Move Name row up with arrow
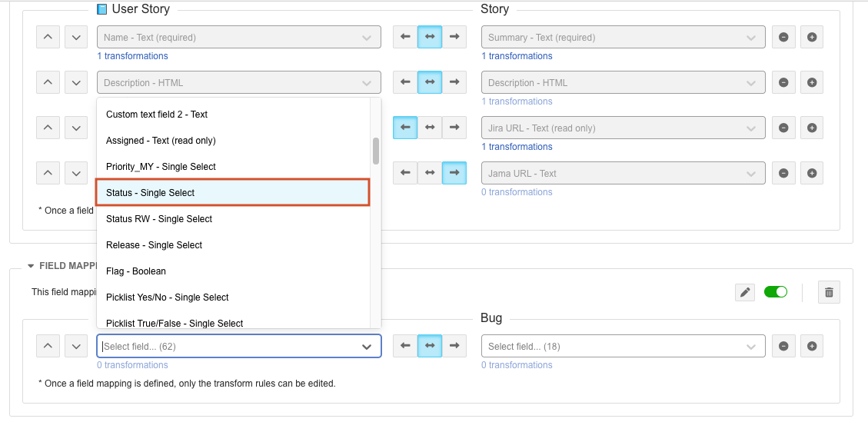 click(x=48, y=37)
